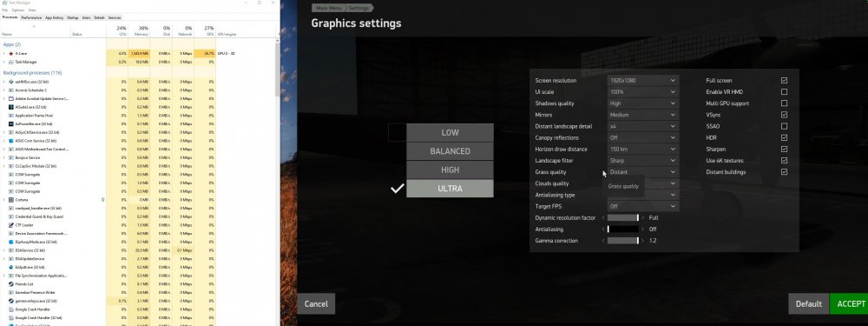Switch to Performance tab in Task Manager
The height and width of the screenshot is (326, 868).
click(32, 17)
